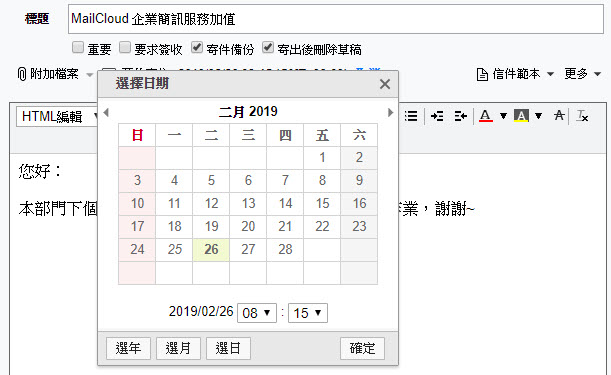
Task: Open the 附加檔案 dropdown arrow
Action: tap(90, 74)
